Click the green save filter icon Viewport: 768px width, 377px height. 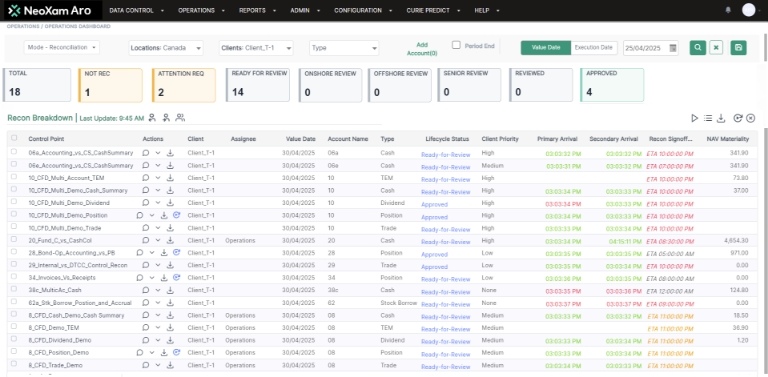click(738, 47)
